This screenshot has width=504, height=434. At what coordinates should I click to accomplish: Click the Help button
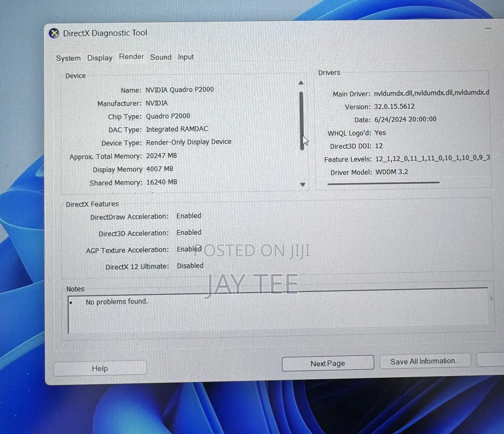(100, 368)
